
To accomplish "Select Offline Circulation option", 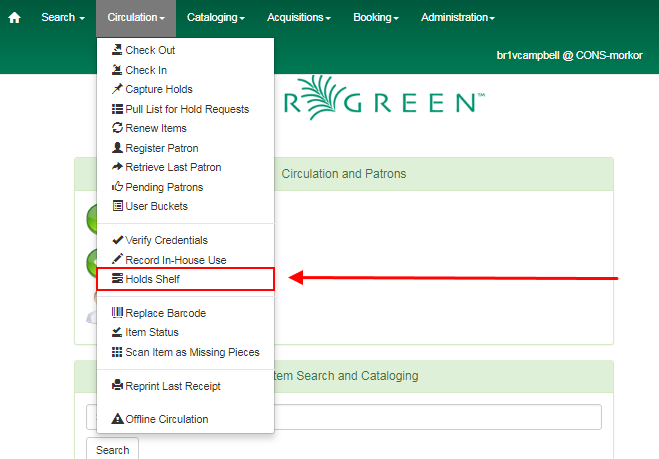I will (166, 419).
